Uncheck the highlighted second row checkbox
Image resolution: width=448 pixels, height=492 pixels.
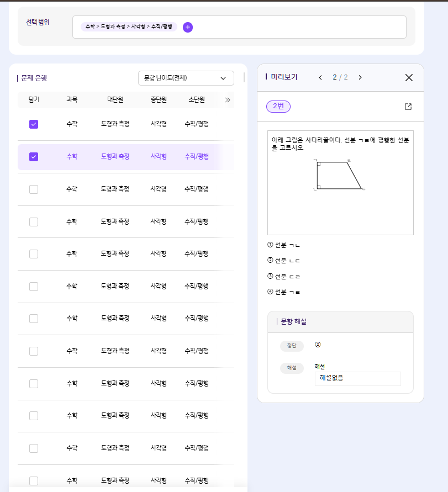tap(34, 157)
